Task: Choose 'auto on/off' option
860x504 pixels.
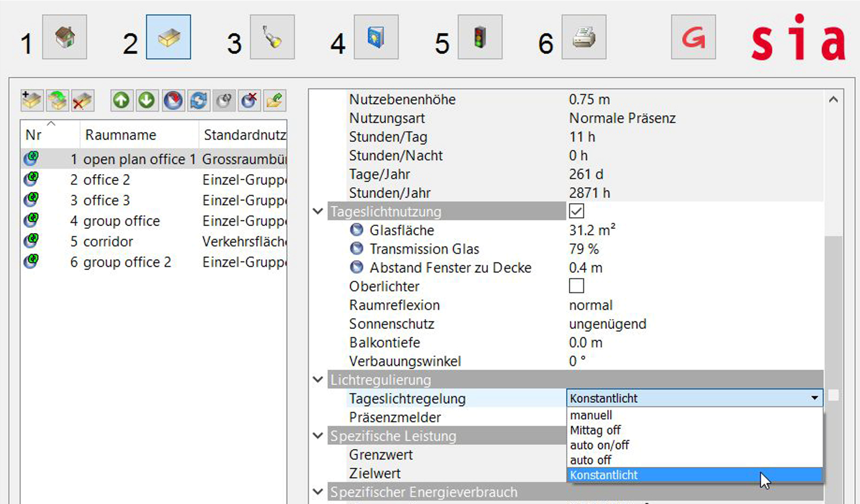Action: tap(695, 445)
